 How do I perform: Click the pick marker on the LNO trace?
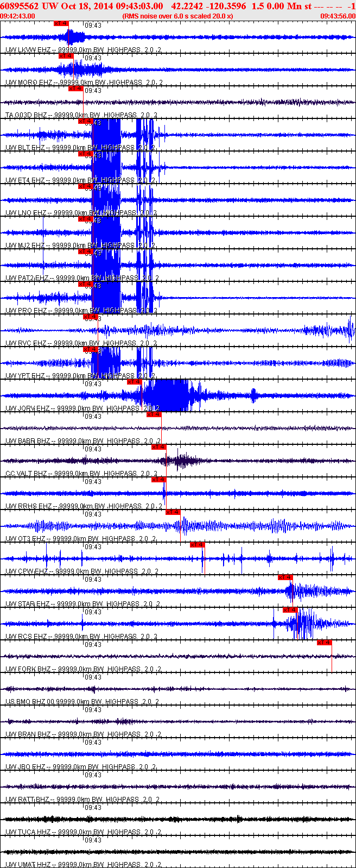(x=85, y=186)
